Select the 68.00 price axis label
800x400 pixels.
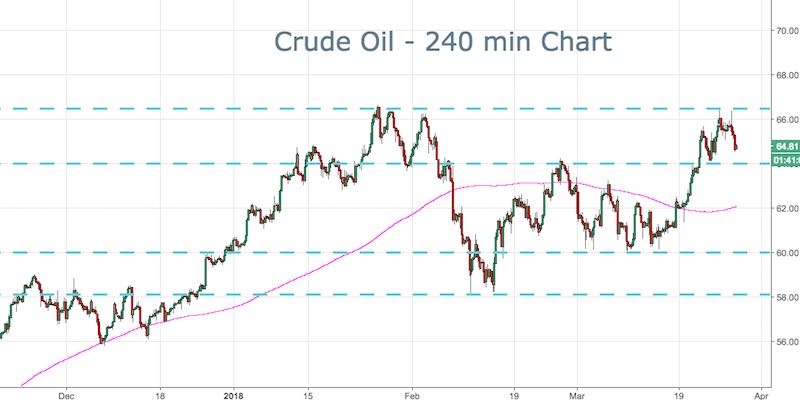[783, 75]
